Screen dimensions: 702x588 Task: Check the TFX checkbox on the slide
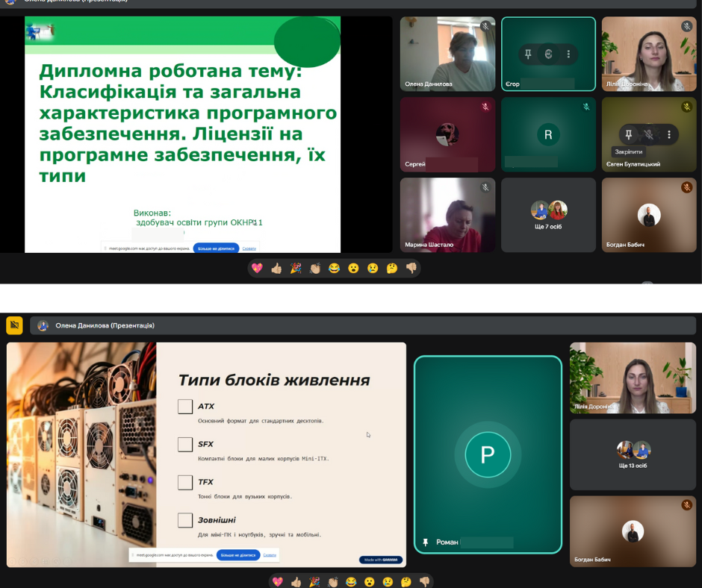coord(185,482)
